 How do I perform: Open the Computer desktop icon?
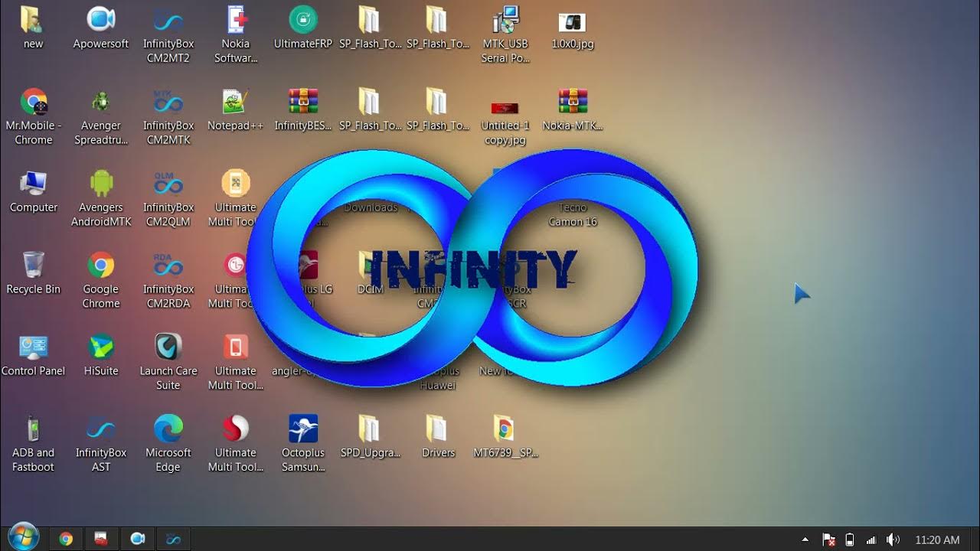[34, 191]
